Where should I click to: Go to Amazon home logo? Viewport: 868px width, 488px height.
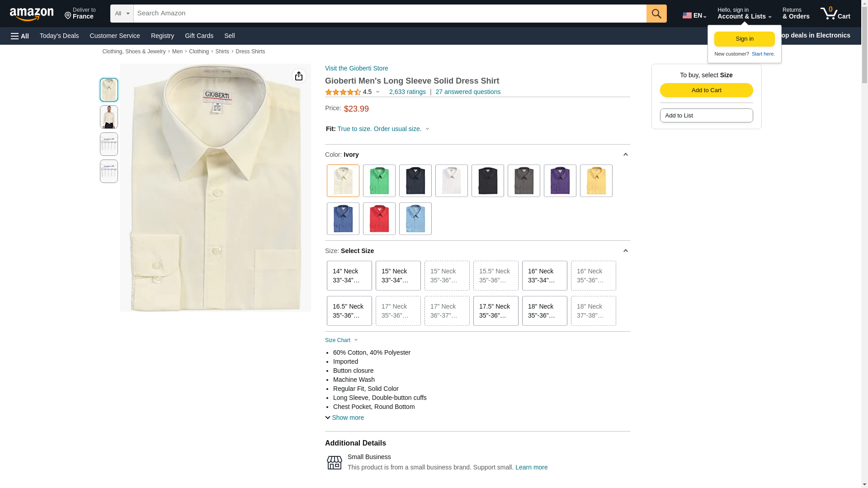(x=32, y=14)
